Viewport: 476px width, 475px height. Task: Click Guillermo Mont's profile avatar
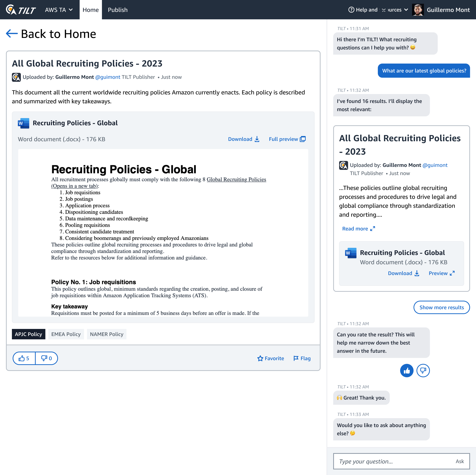pyautogui.click(x=418, y=10)
